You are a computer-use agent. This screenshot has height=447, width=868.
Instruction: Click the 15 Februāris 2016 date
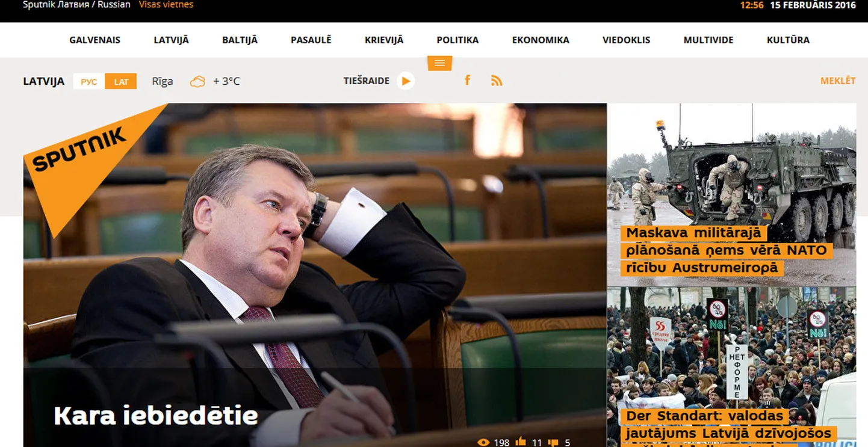[x=813, y=5]
